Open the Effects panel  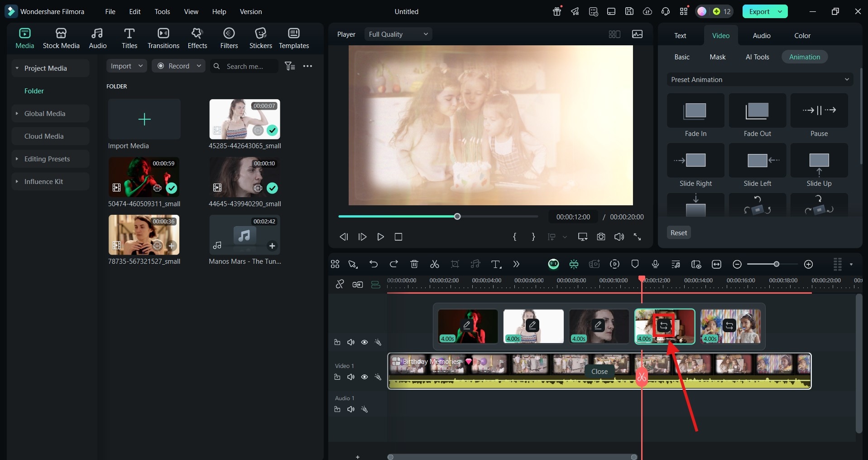(x=197, y=39)
